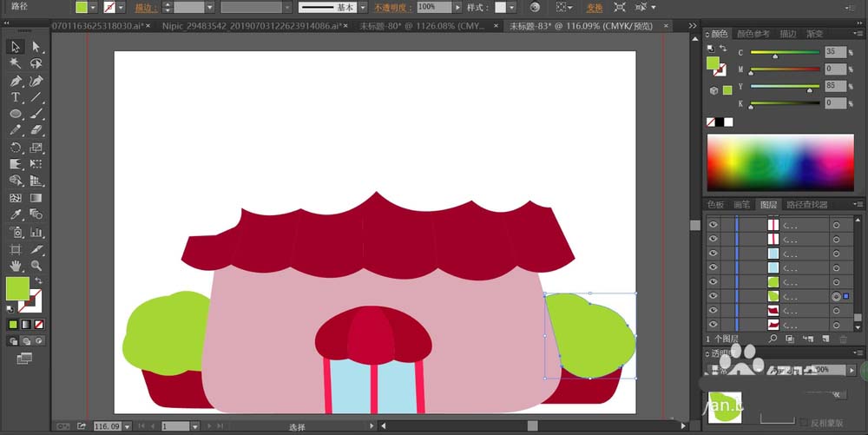
Task: Select the Scale tool
Action: (36, 148)
